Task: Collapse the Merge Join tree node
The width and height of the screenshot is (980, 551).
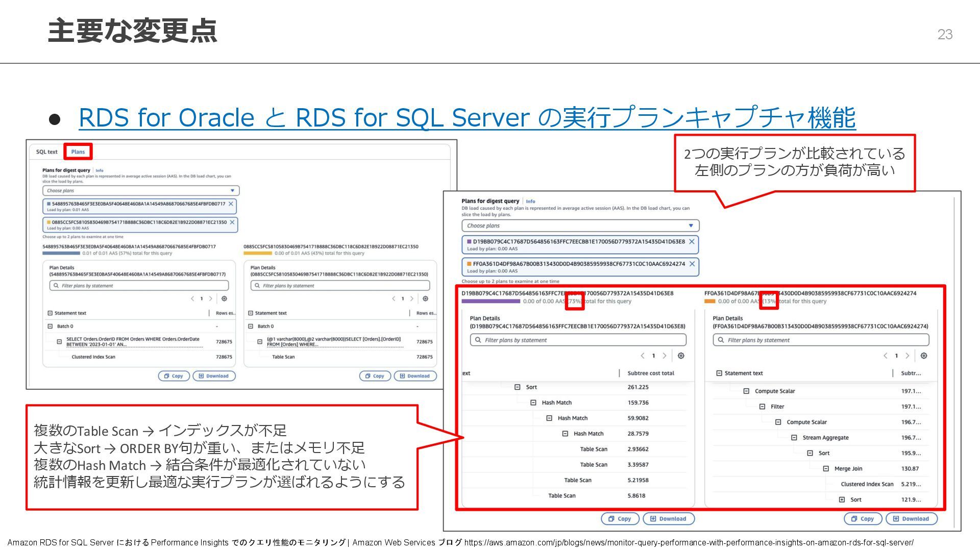Action: pos(826,468)
